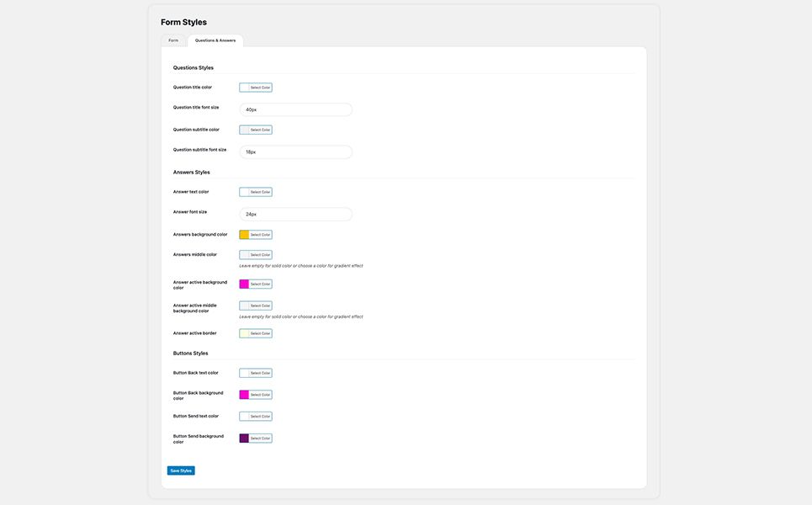Image resolution: width=812 pixels, height=505 pixels.
Task: Click the magenta Answer active background swatch
Action: 244,284
